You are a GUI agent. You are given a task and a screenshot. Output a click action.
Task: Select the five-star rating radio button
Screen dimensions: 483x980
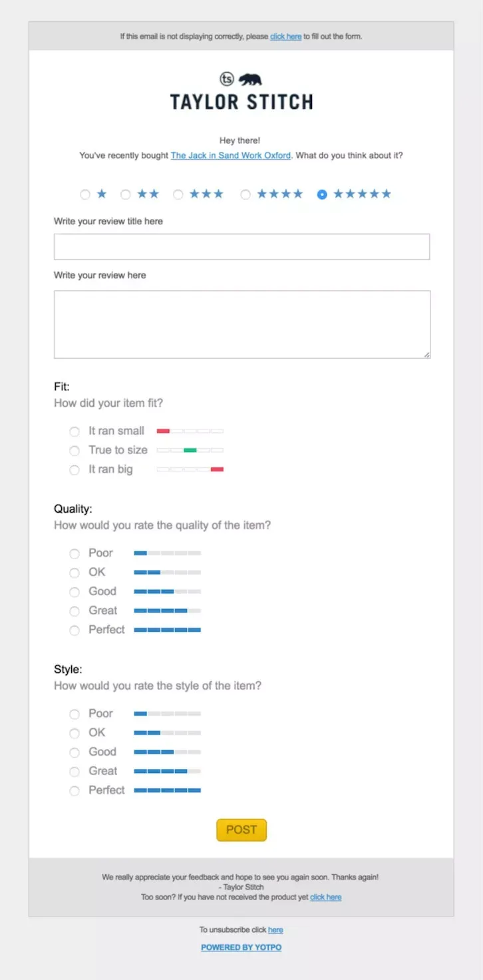coord(322,194)
